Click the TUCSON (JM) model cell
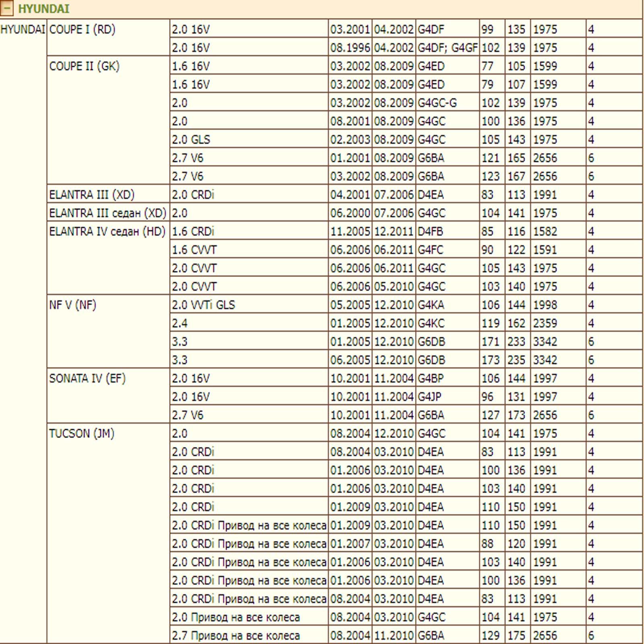Image resolution: width=644 pixels, height=644 pixels. click(x=82, y=433)
